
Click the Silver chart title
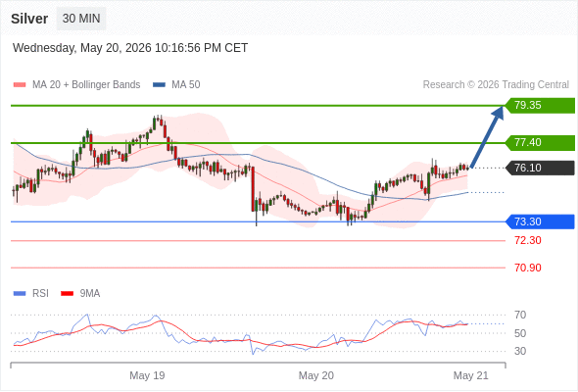tap(29, 19)
